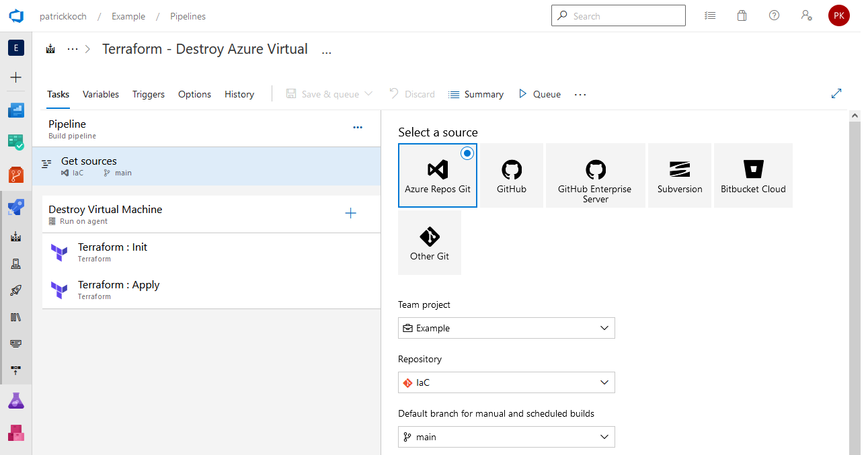Open the Example project tile marked E
This screenshot has width=868, height=455.
[x=16, y=48]
